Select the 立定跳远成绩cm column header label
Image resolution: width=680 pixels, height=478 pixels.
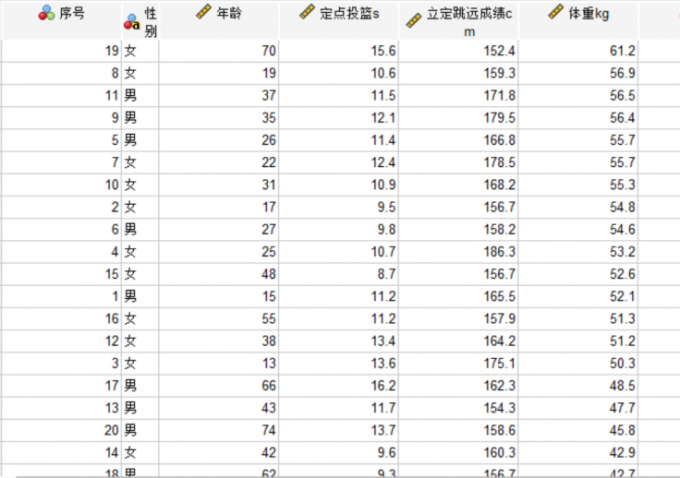[x=469, y=22]
